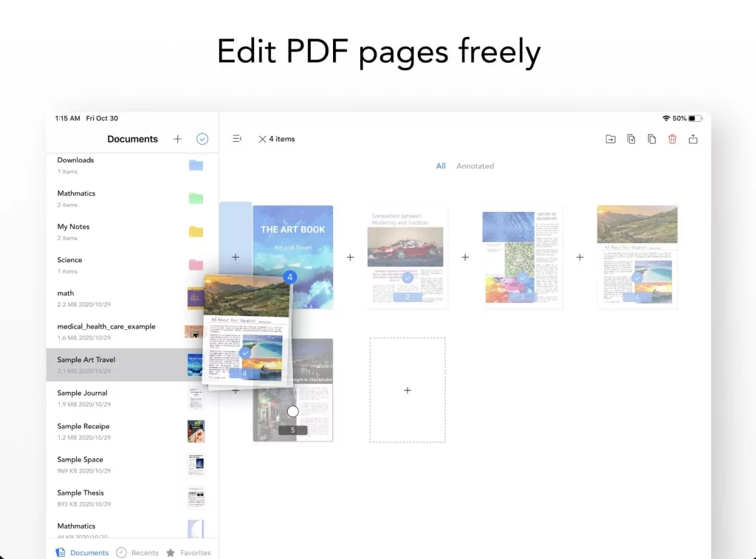This screenshot has width=756, height=559.
Task: Switch to the All pages tab
Action: click(441, 166)
